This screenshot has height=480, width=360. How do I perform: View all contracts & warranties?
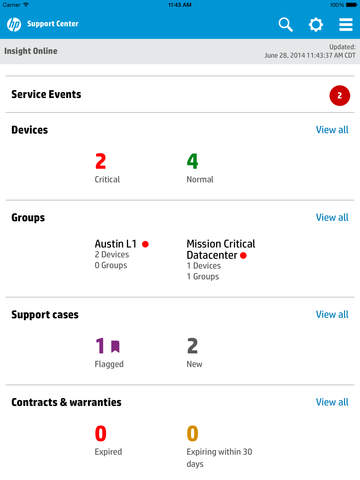point(332,402)
